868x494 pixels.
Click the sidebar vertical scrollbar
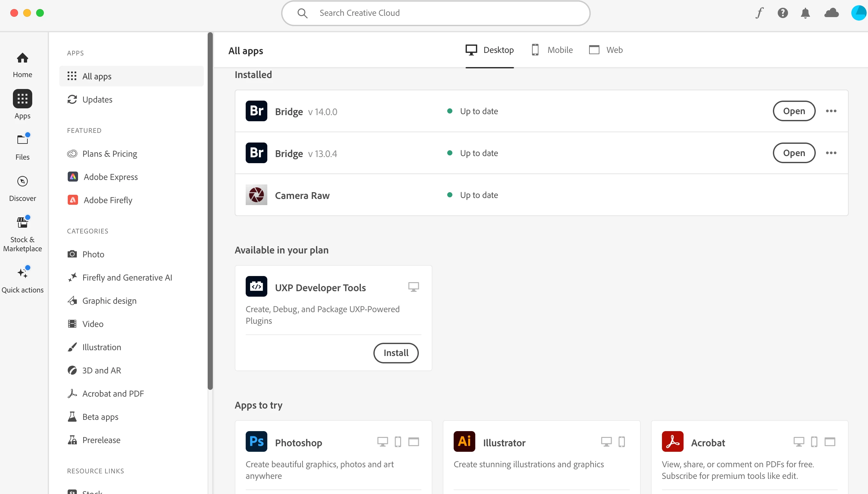tap(210, 210)
